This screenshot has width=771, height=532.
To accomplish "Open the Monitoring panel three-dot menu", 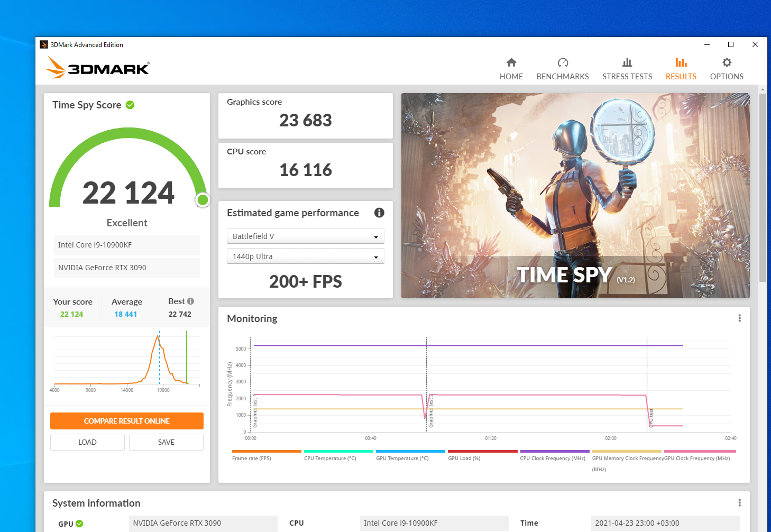I will pos(739,318).
